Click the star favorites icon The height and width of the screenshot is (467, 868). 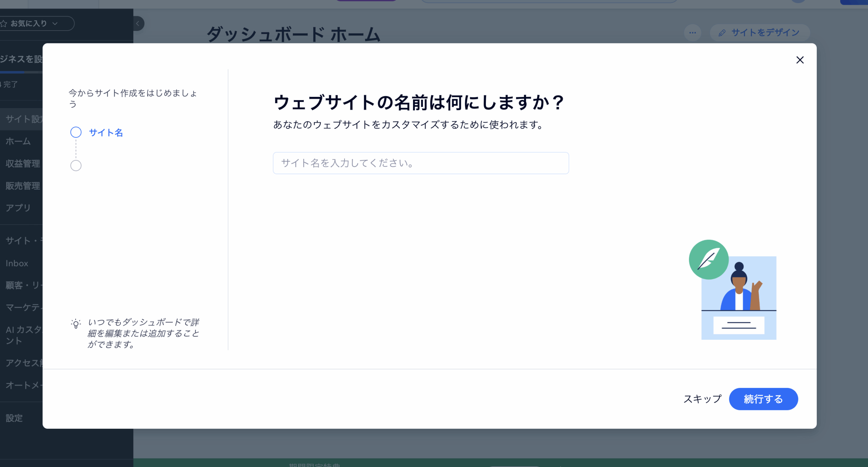(x=4, y=23)
